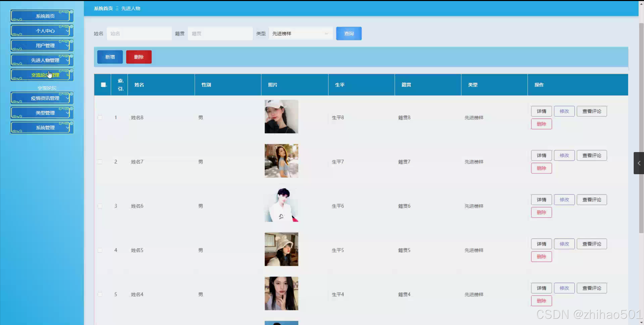Click the blue 新增 button

point(110,57)
